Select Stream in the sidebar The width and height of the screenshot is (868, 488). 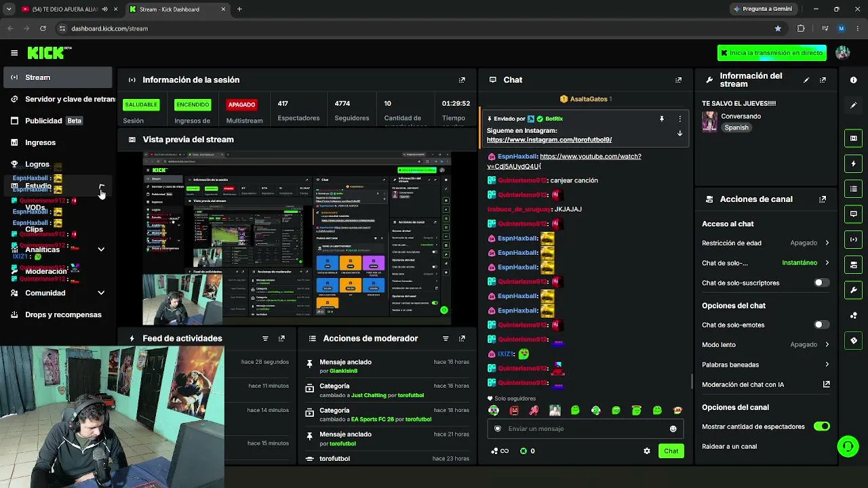pyautogui.click(x=57, y=77)
